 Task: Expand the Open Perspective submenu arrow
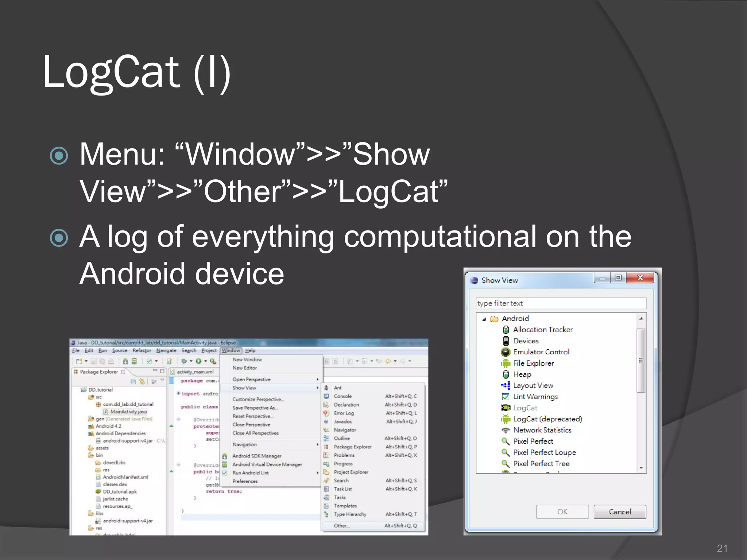coord(317,380)
